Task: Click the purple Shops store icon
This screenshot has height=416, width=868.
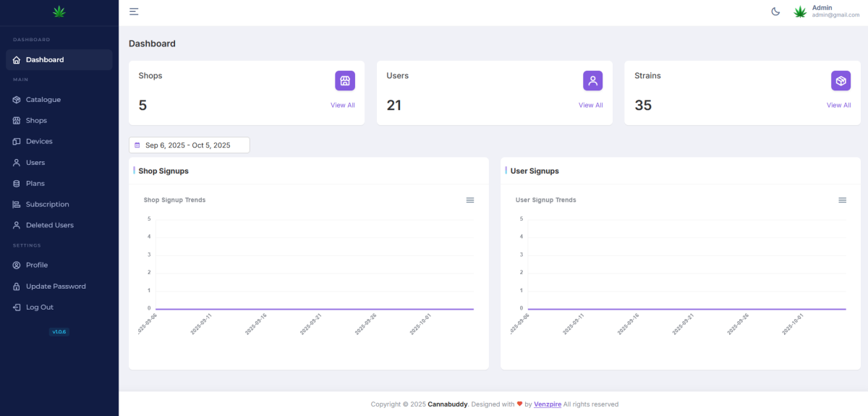Action: tap(345, 81)
